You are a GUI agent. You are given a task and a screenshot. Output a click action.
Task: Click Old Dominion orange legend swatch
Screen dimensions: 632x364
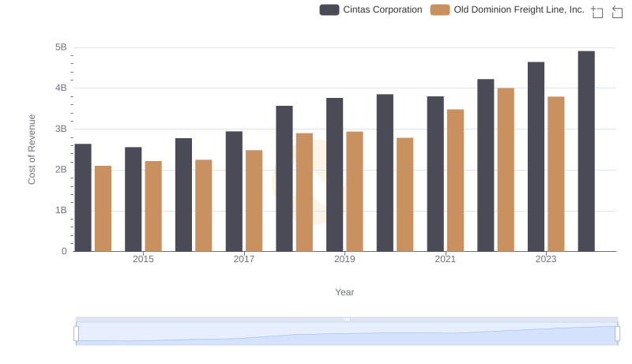click(x=440, y=9)
